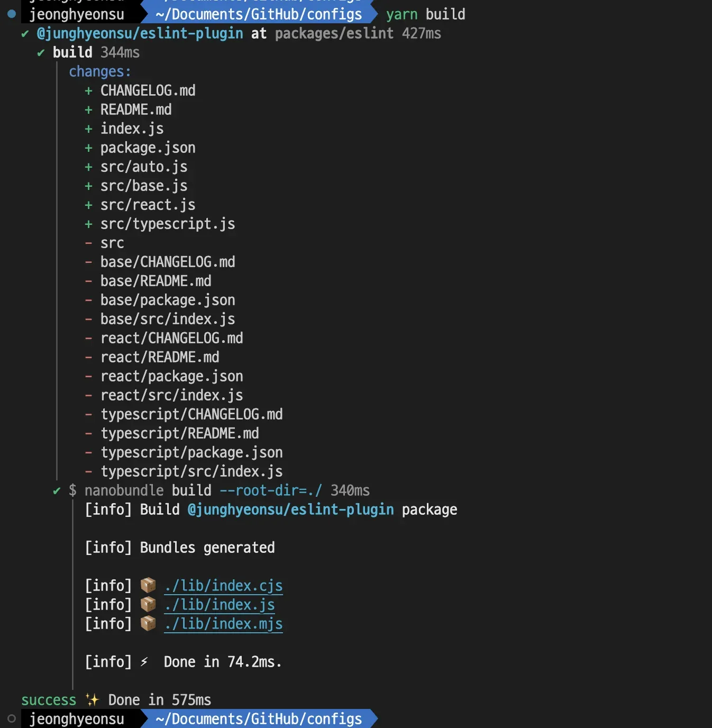This screenshot has width=712, height=728.
Task: Open the ./lib/index.mjs file link
Action: [223, 624]
